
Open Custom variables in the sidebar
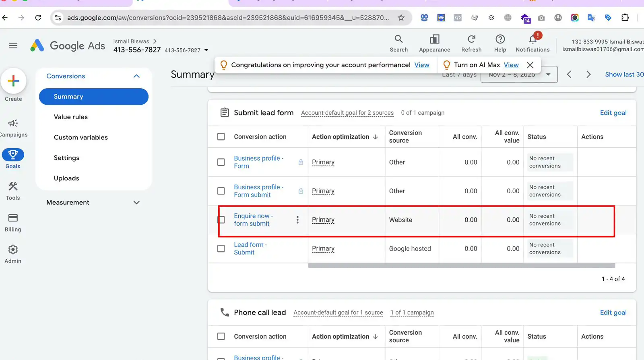[81, 137]
